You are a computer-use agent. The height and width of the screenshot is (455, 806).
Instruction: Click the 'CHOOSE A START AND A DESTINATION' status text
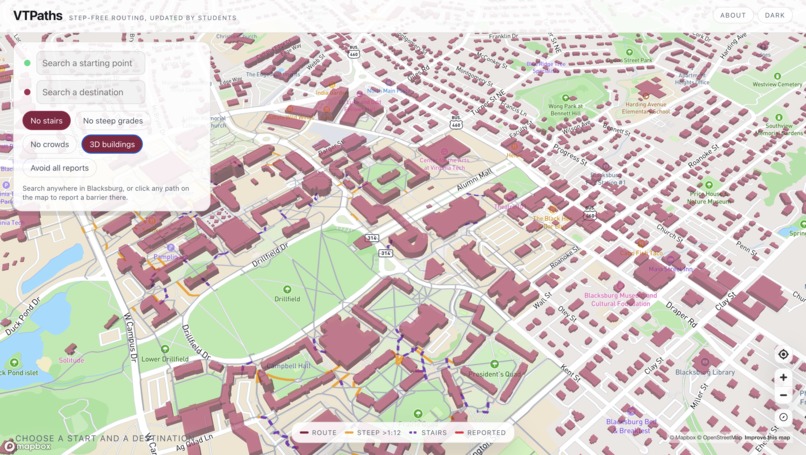click(x=105, y=439)
